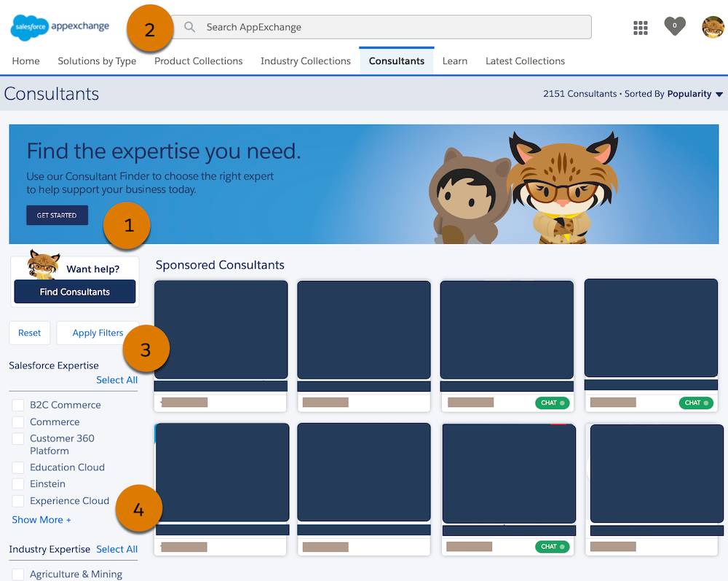
Task: Click the Find Consultants button
Action: [x=75, y=292]
